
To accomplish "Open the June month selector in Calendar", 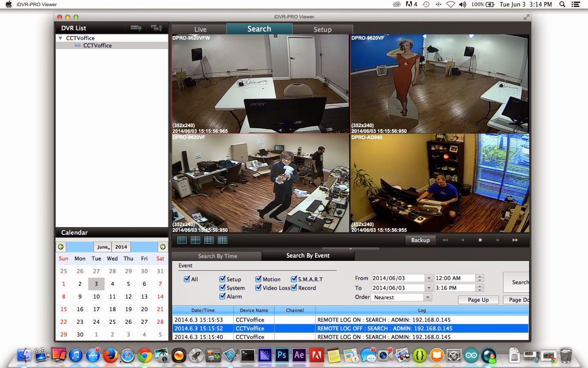I will tap(103, 247).
